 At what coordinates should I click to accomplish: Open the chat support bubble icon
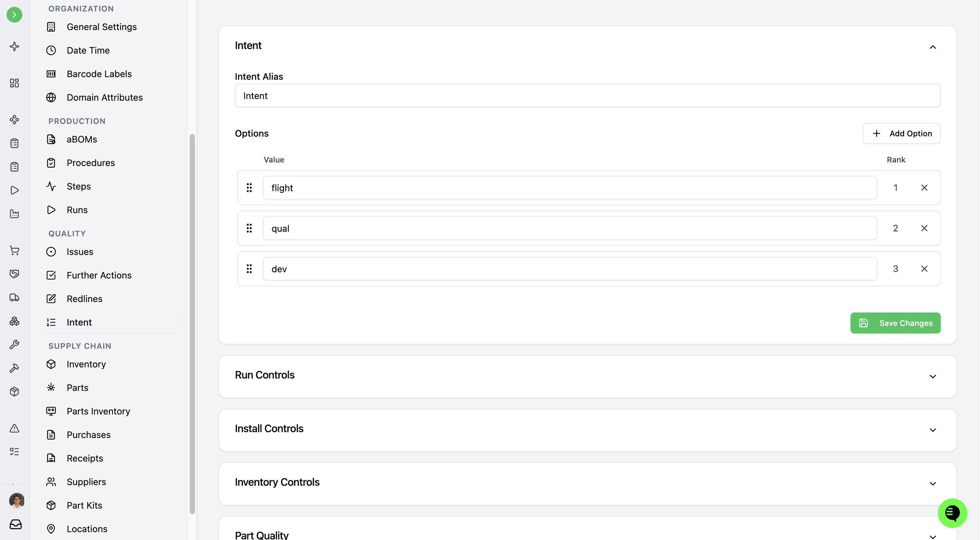pos(952,513)
